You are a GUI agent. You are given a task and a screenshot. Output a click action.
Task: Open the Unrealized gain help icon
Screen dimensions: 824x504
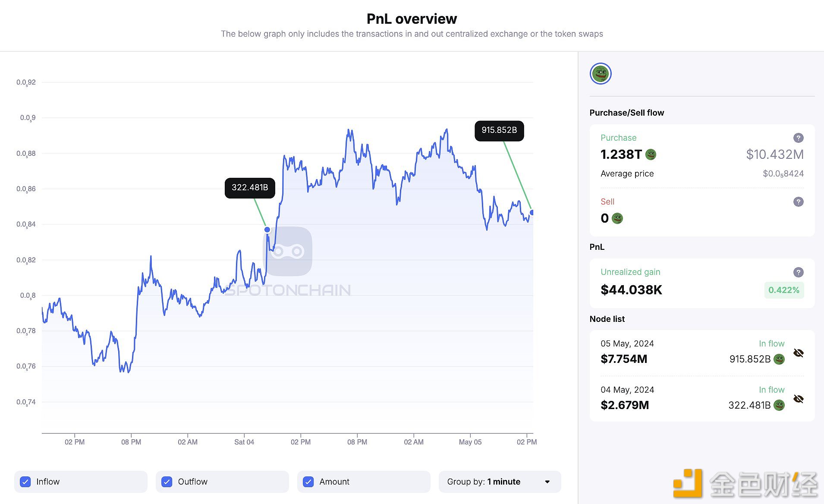coord(799,272)
